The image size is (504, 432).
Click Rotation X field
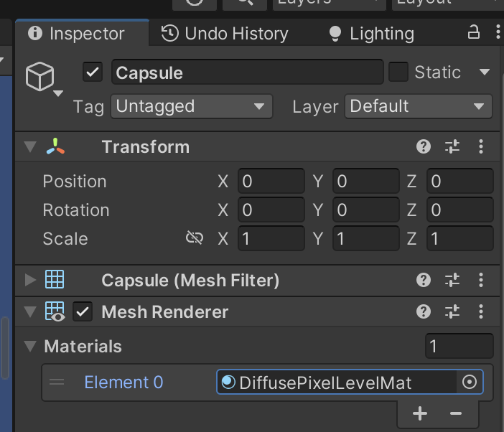click(x=271, y=210)
